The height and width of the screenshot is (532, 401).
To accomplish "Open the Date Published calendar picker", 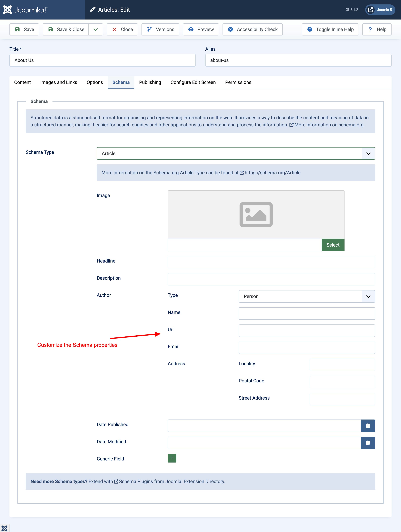I will (368, 425).
